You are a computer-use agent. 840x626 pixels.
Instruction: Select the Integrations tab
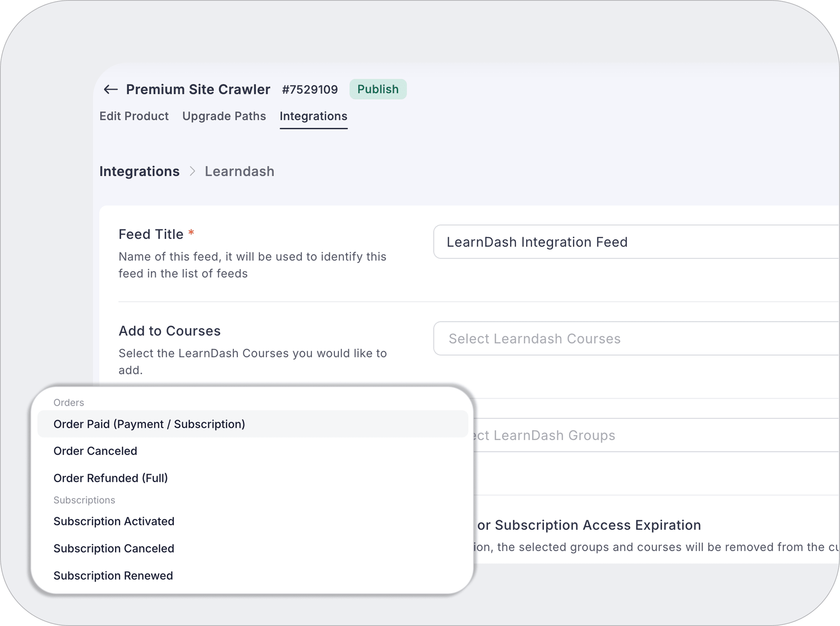[313, 116]
